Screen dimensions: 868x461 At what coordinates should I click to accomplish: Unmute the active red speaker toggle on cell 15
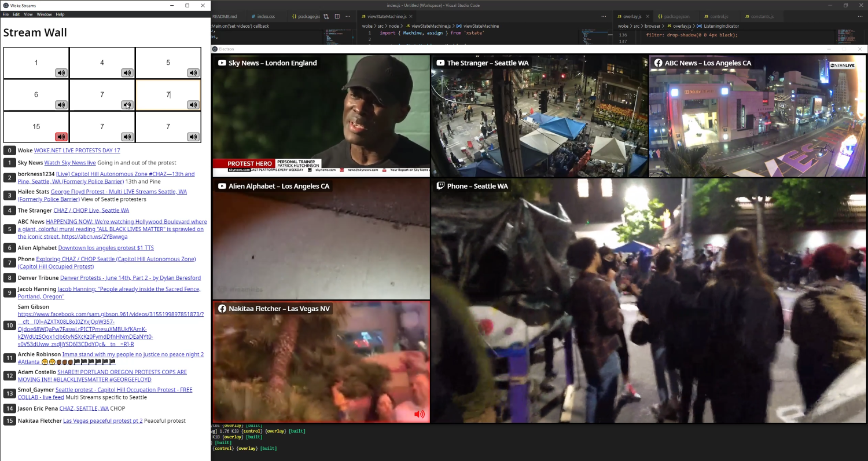click(x=60, y=137)
